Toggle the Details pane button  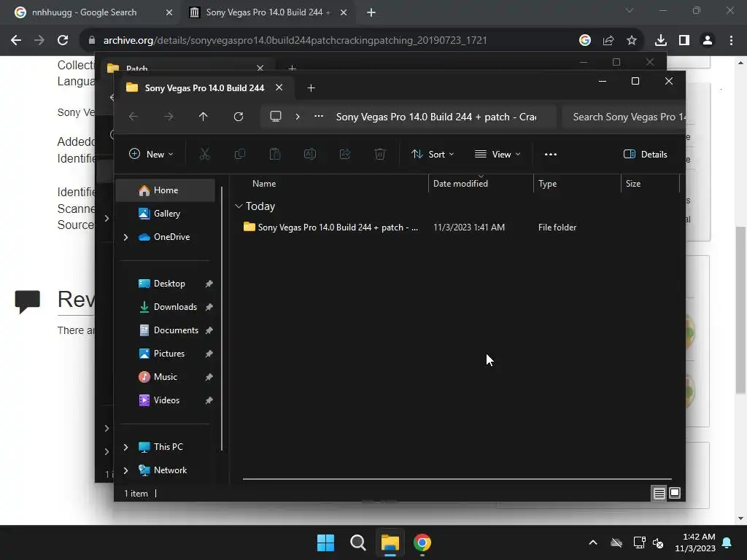pos(645,154)
